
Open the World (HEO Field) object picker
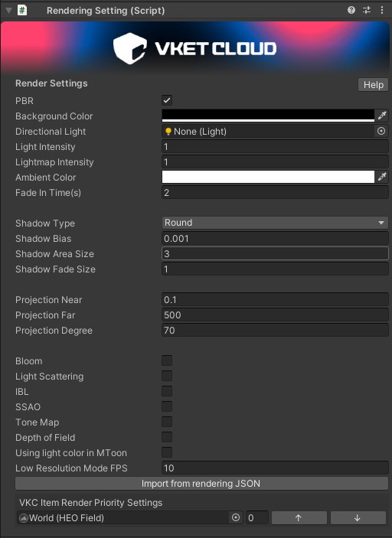tap(236, 518)
